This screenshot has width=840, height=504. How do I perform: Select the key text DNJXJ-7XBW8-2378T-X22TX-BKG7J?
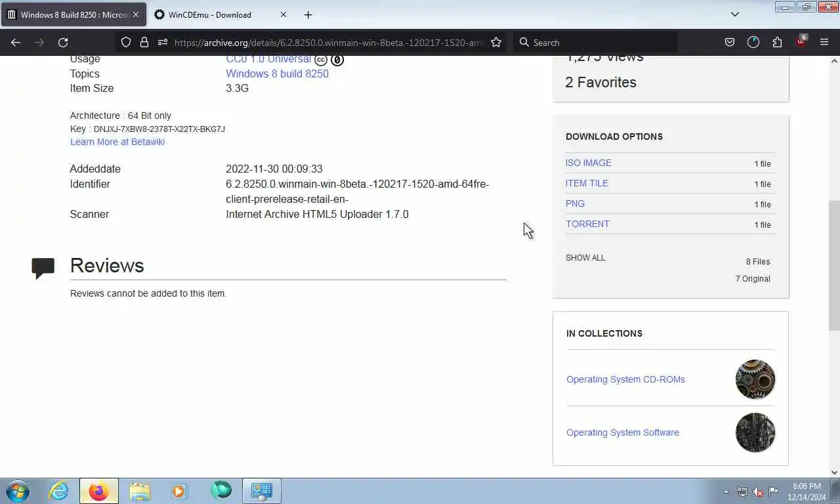click(x=159, y=129)
